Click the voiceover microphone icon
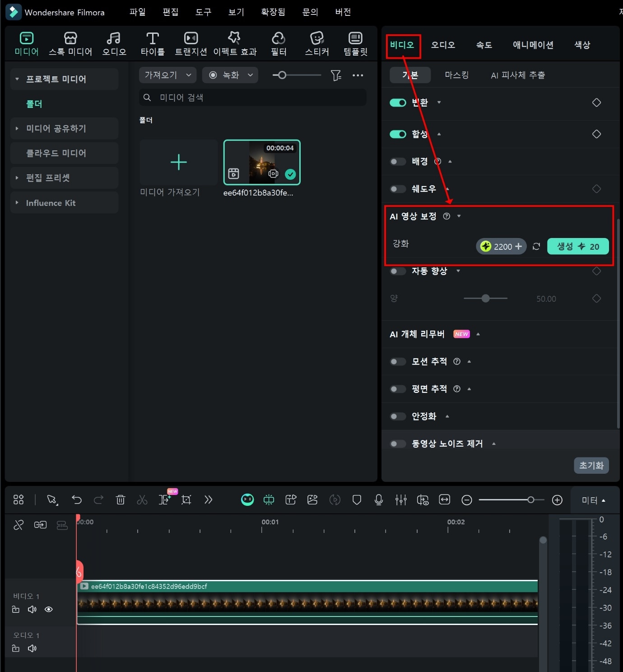 [x=379, y=499]
